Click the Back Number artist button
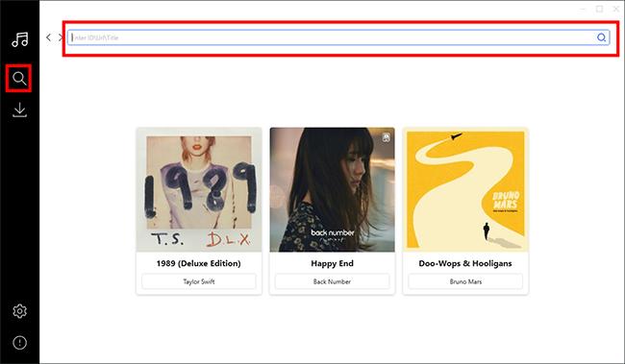The width and height of the screenshot is (625, 364). 332,281
